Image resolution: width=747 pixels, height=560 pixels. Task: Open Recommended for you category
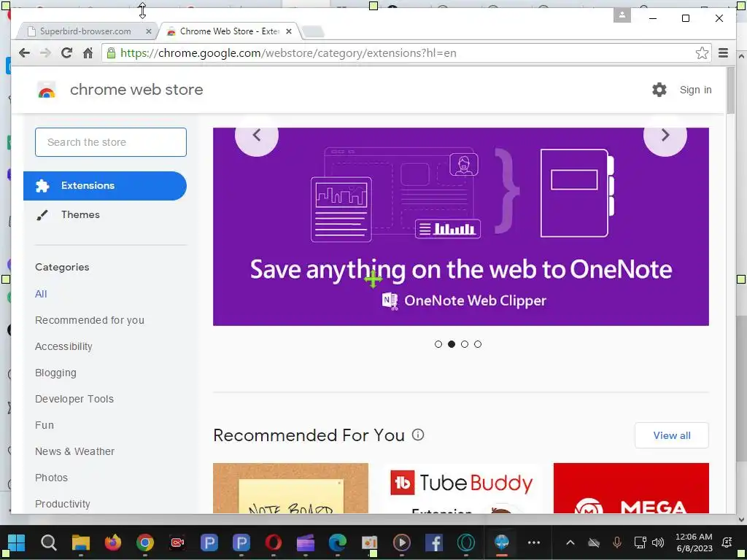90,320
